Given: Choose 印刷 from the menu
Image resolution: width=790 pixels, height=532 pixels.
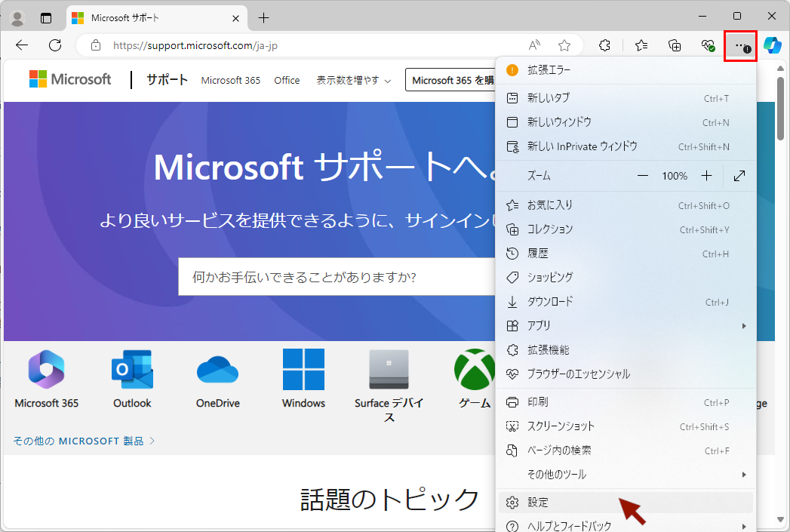Looking at the screenshot, I should [x=626, y=402].
